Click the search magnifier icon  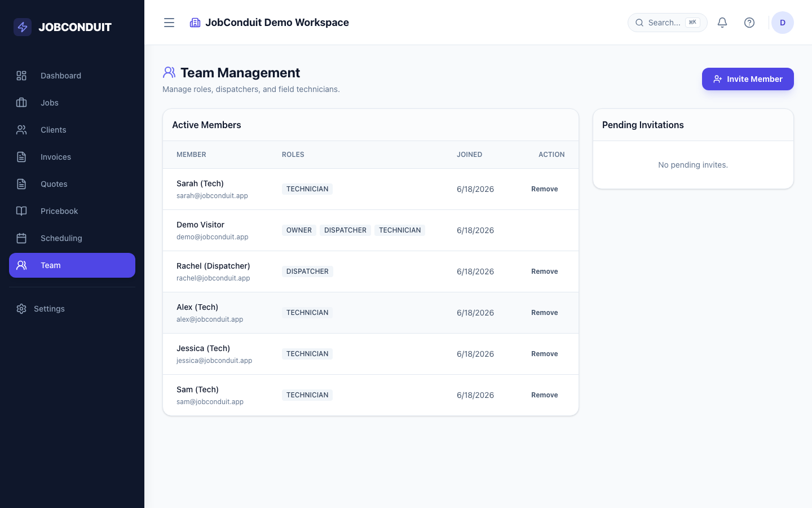[639, 23]
